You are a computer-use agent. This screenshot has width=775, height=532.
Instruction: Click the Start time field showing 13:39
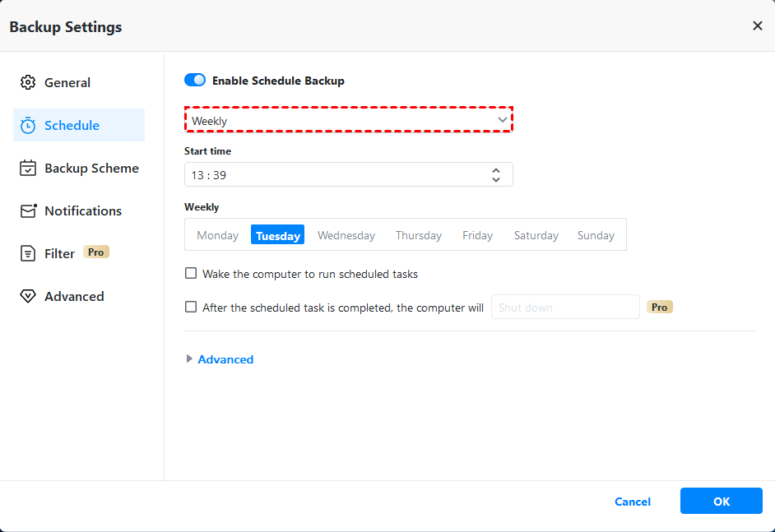coord(329,174)
